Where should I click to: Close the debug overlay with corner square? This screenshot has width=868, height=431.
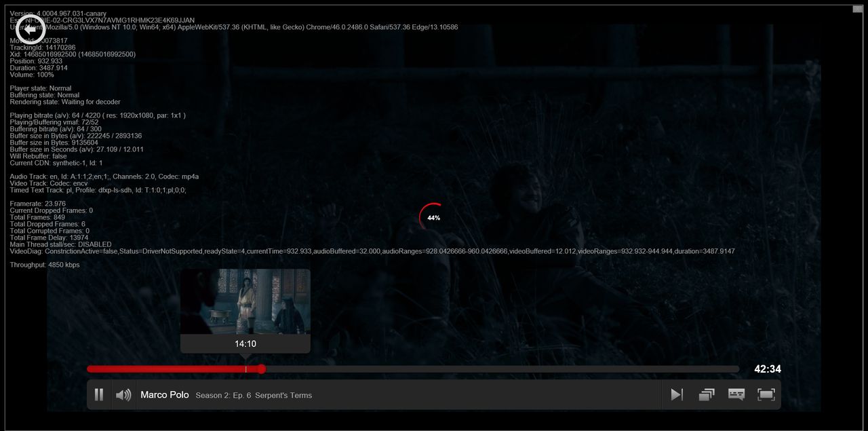[x=857, y=9]
